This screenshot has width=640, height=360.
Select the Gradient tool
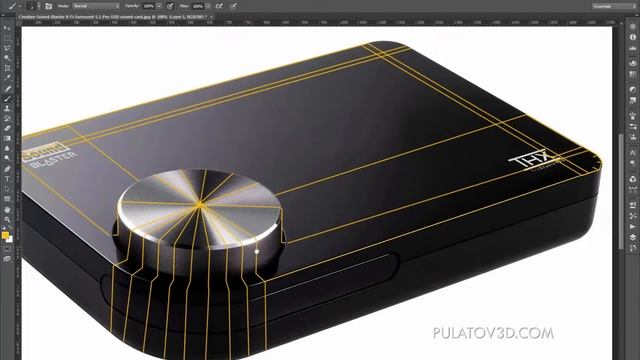click(7, 138)
